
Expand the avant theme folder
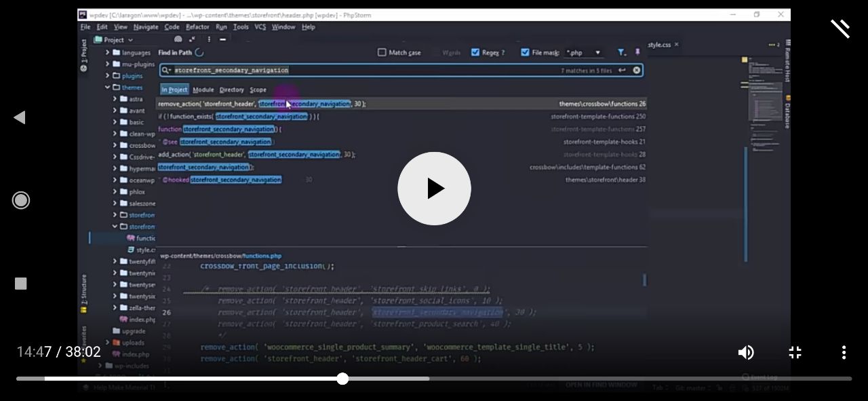tap(115, 110)
